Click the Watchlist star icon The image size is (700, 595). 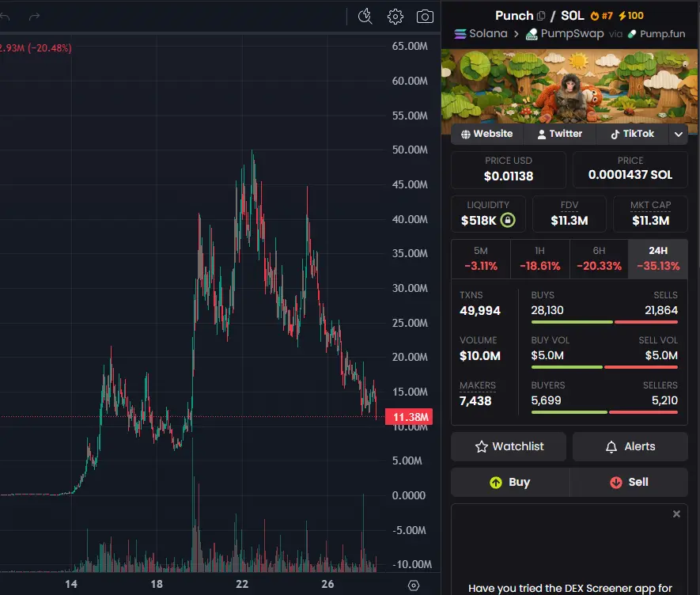[481, 447]
